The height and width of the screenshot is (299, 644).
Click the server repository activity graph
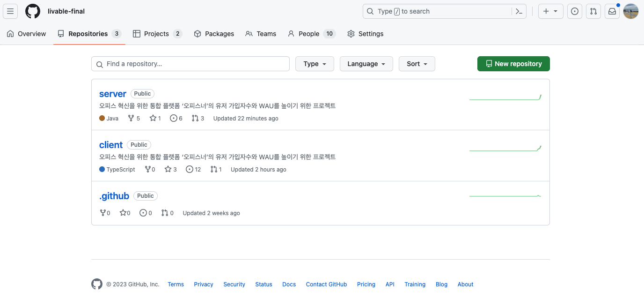click(x=505, y=97)
